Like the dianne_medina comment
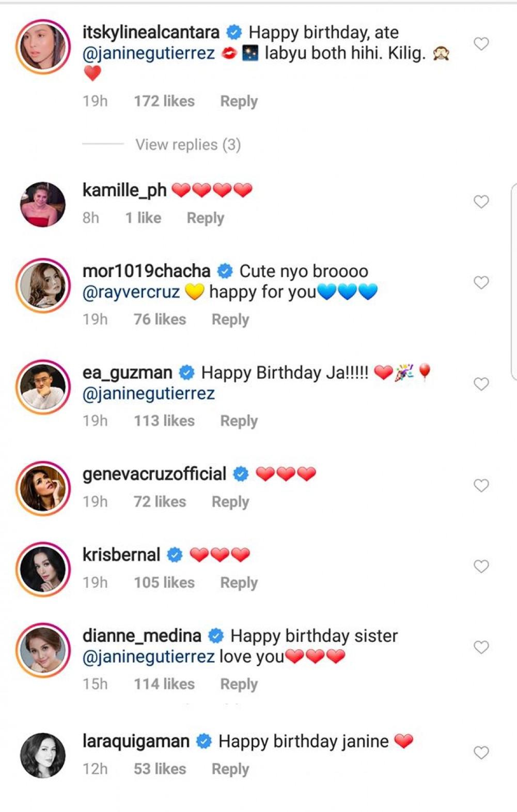The height and width of the screenshot is (812, 517). tap(481, 647)
